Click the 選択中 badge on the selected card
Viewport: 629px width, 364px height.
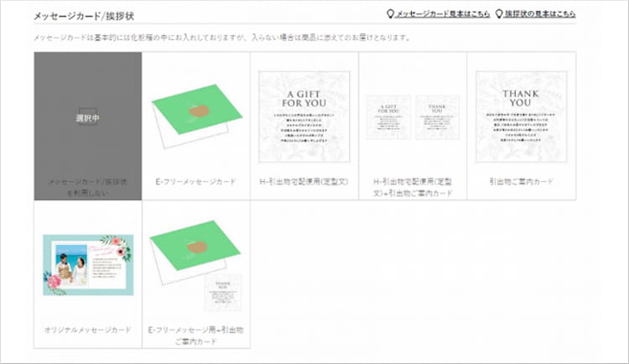tap(88, 118)
